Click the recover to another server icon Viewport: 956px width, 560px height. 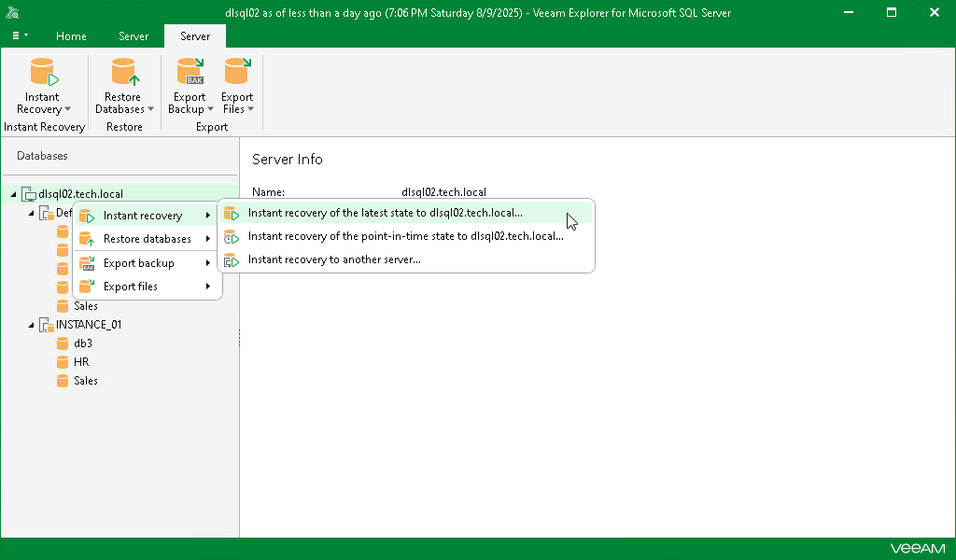pyautogui.click(x=232, y=260)
